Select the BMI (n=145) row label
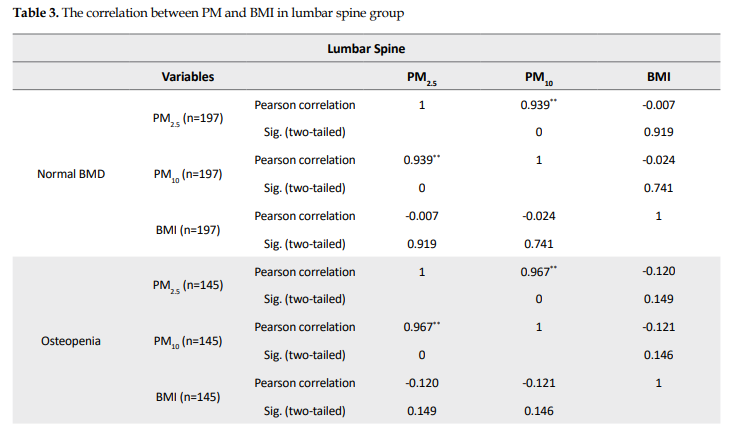The width and height of the screenshot is (729, 424). [188, 398]
